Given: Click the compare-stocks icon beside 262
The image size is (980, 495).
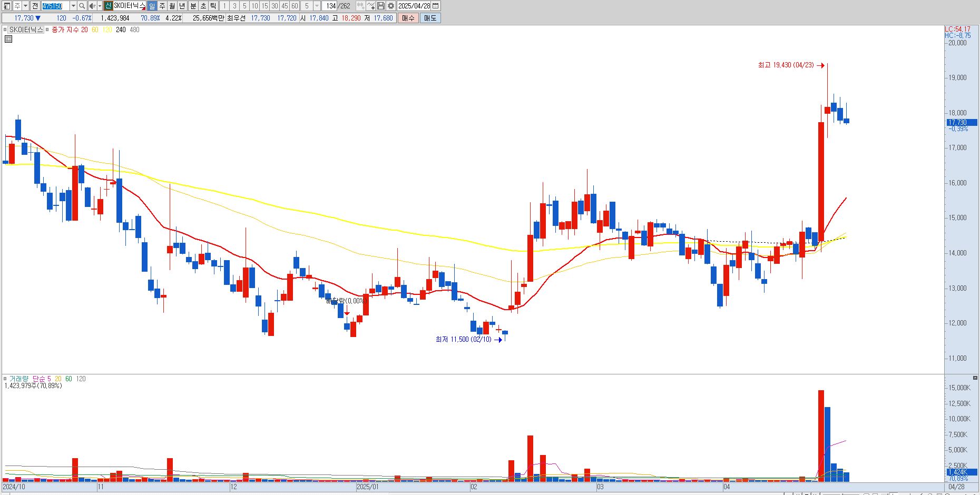Looking at the screenshot, I should 360,6.
